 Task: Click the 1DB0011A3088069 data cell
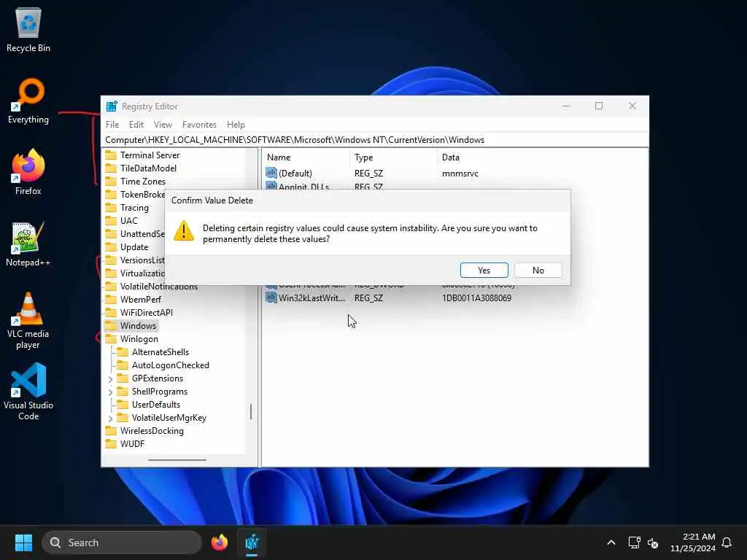pyautogui.click(x=476, y=298)
